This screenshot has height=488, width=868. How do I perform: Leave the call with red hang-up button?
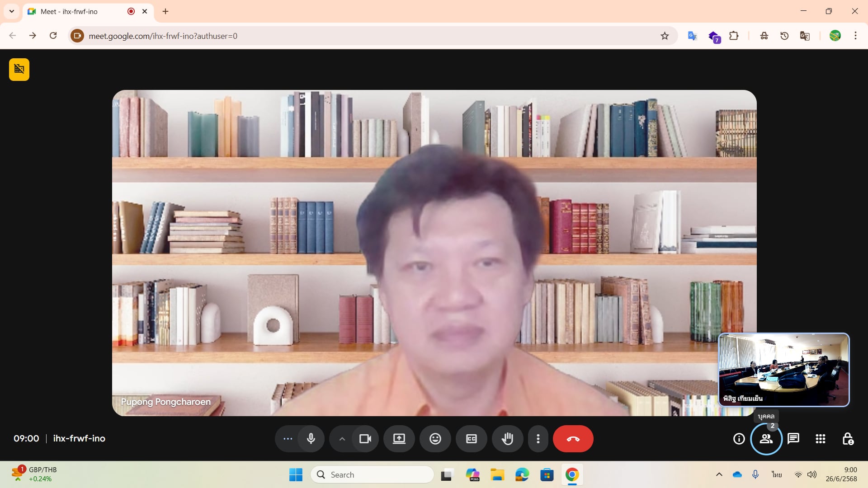573,439
